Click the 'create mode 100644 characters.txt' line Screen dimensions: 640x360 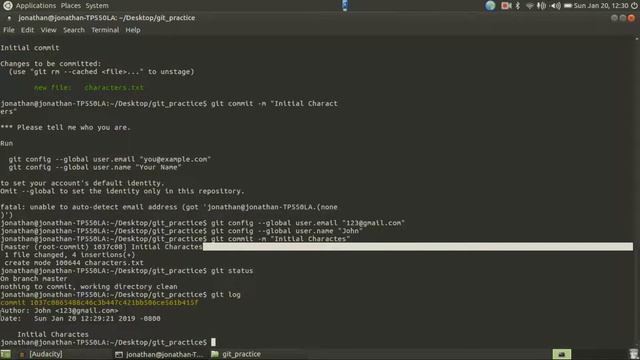pos(74,263)
